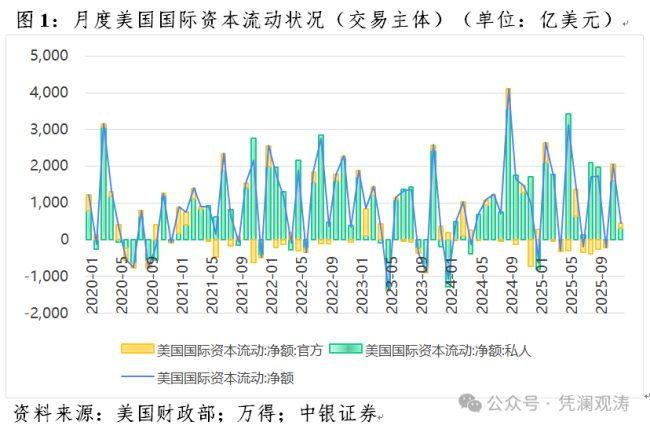Click y-axis value 3,000
Screen dimensions: 650x429
[x=49, y=129]
